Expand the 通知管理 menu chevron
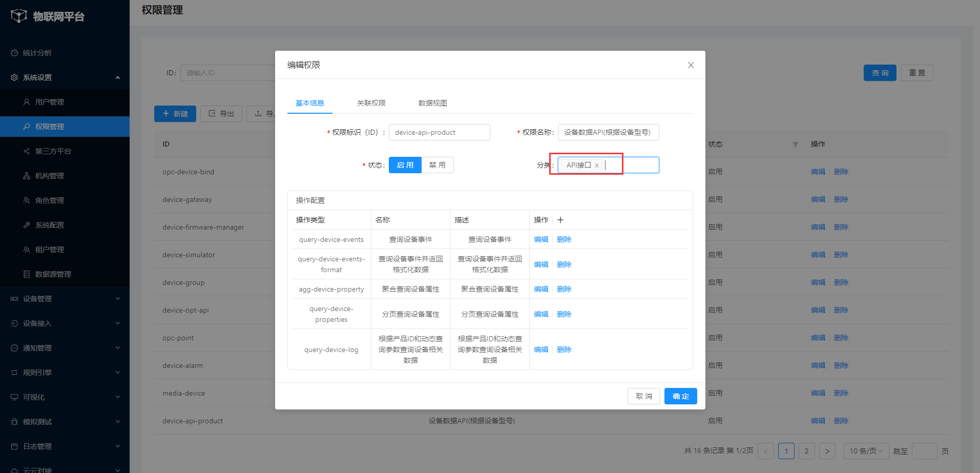This screenshot has height=473, width=980. click(x=118, y=348)
